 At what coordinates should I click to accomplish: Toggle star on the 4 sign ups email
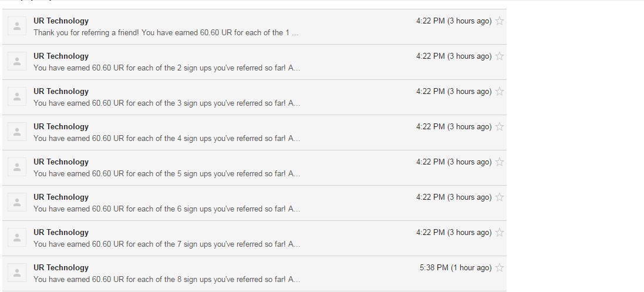tap(500, 127)
